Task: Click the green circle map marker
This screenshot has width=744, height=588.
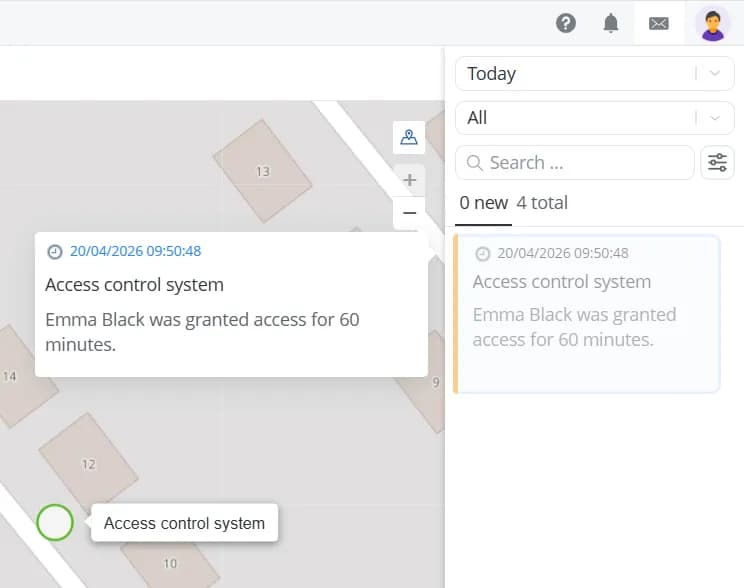Action: coord(55,522)
